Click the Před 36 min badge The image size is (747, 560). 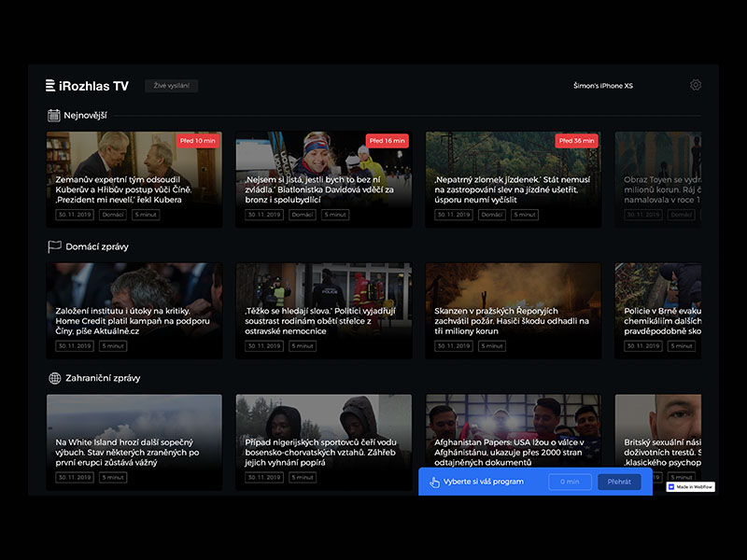576,141
